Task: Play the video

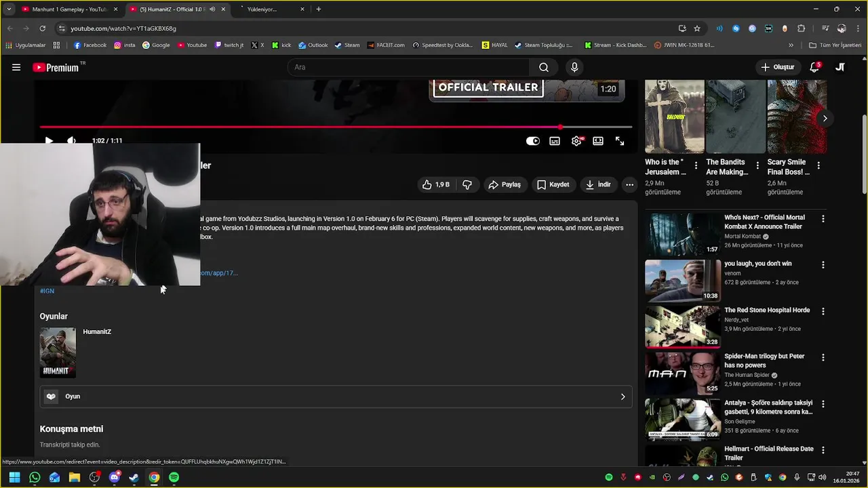Action: (x=49, y=141)
